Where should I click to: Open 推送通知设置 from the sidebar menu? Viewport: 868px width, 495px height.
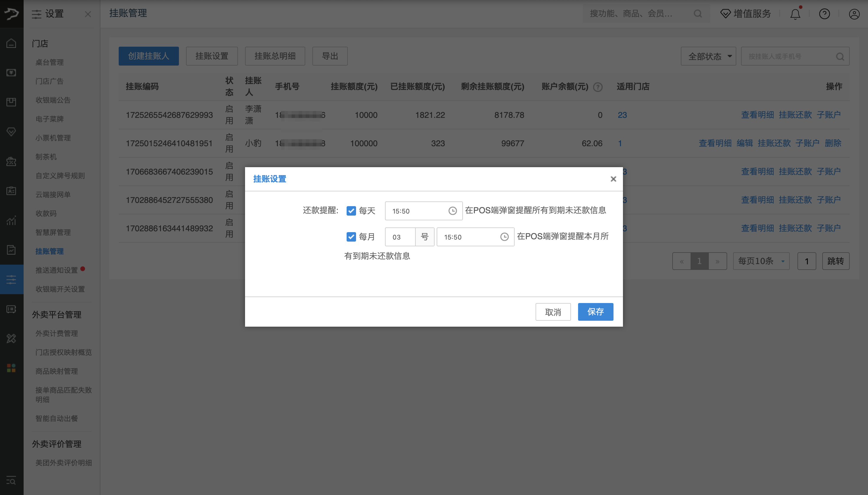click(x=57, y=270)
